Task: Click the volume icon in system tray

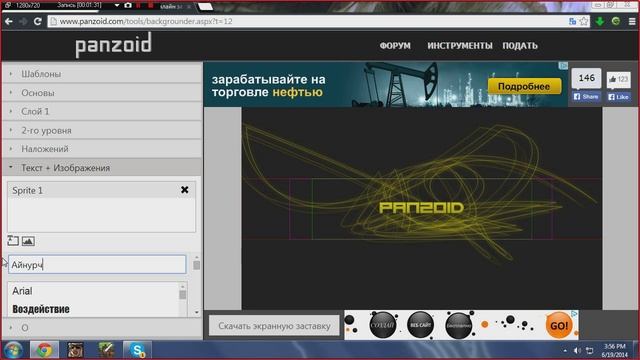Action: pos(577,351)
